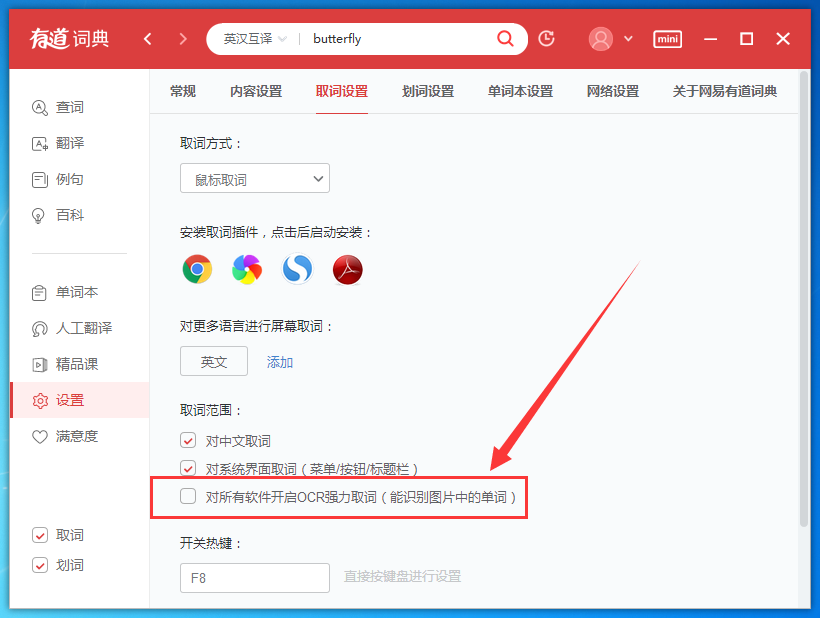Click the 英文 language button
Screen dimensions: 820x618
pos(213,363)
